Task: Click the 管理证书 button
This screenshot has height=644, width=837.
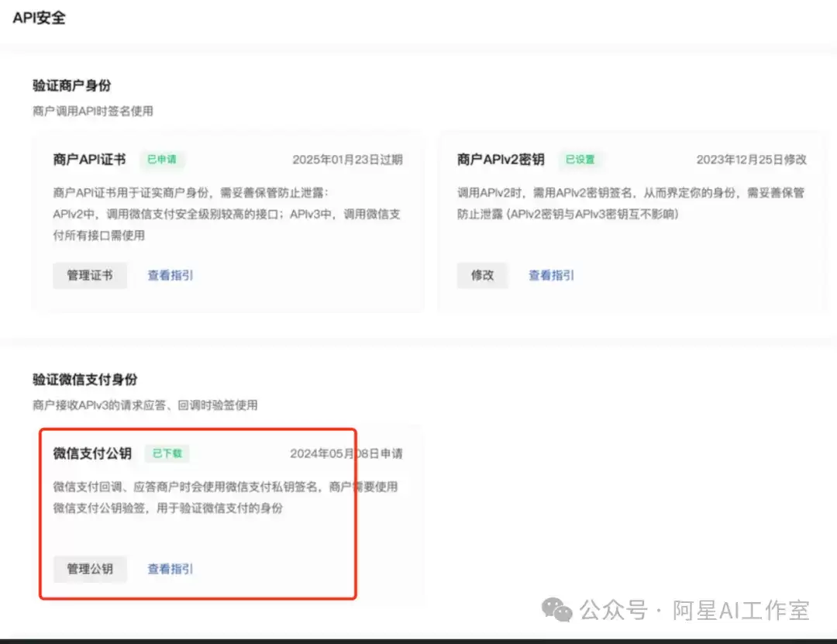Action: 90,275
